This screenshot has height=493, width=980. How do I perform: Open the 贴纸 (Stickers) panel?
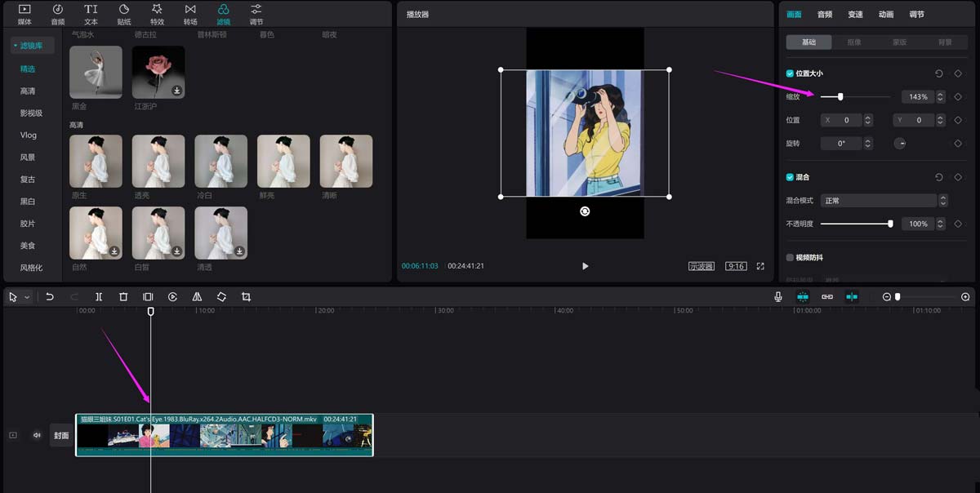click(124, 14)
